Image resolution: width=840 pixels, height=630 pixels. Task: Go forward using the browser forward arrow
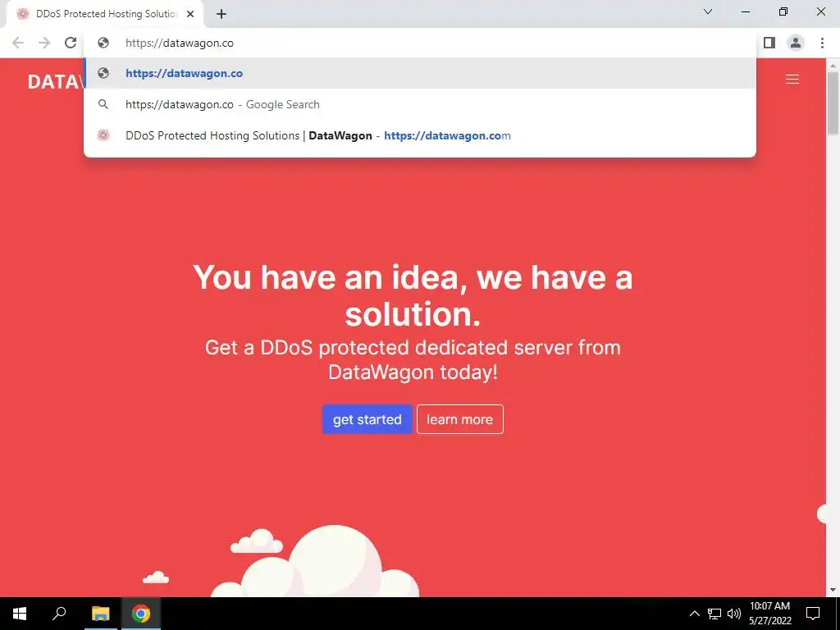point(44,43)
